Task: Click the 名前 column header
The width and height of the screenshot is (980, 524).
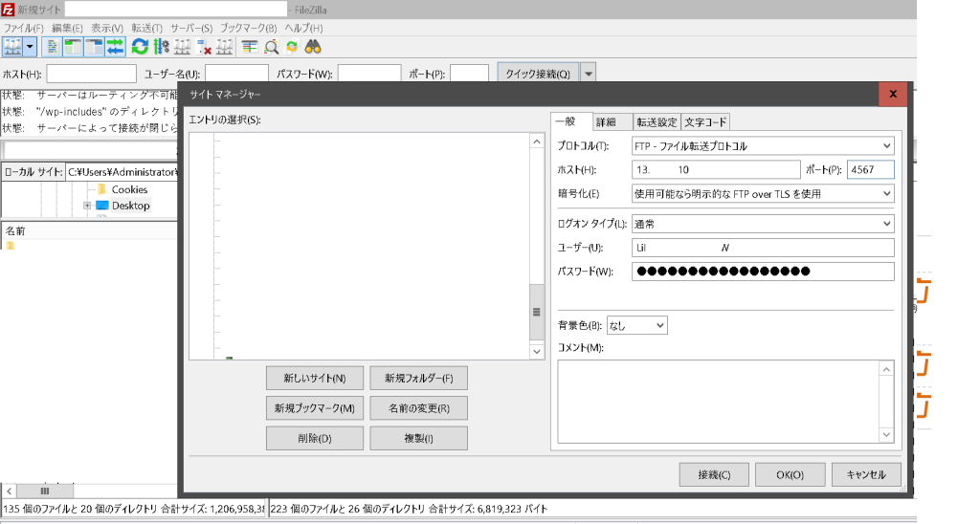Action: [x=89, y=231]
